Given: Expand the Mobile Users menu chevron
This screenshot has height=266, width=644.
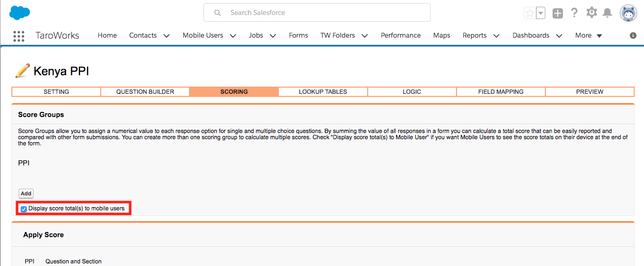Looking at the screenshot, I should point(233,36).
